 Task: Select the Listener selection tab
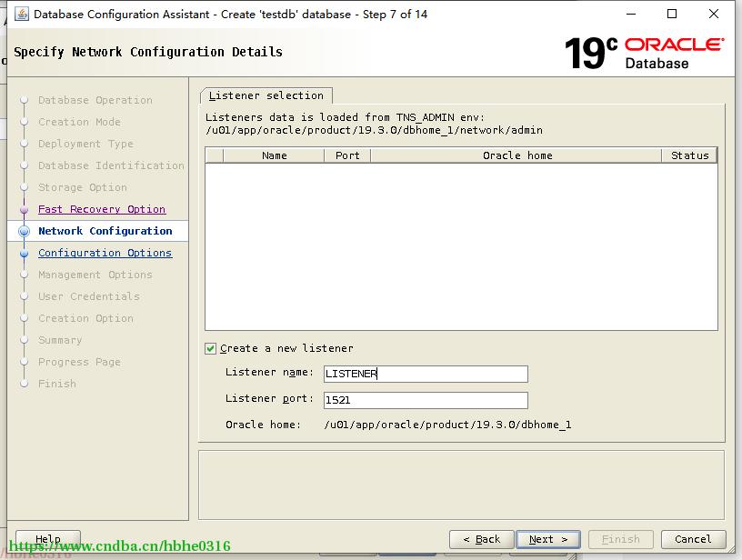pos(266,95)
